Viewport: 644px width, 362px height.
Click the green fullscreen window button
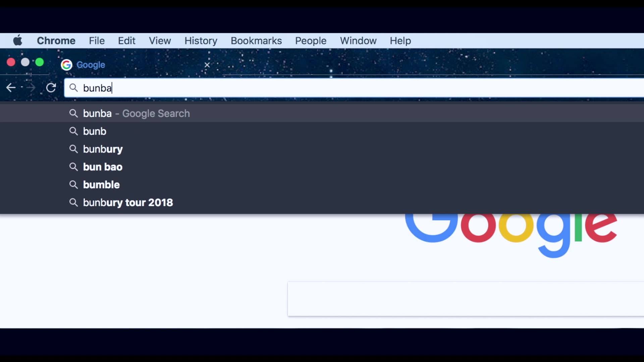40,62
